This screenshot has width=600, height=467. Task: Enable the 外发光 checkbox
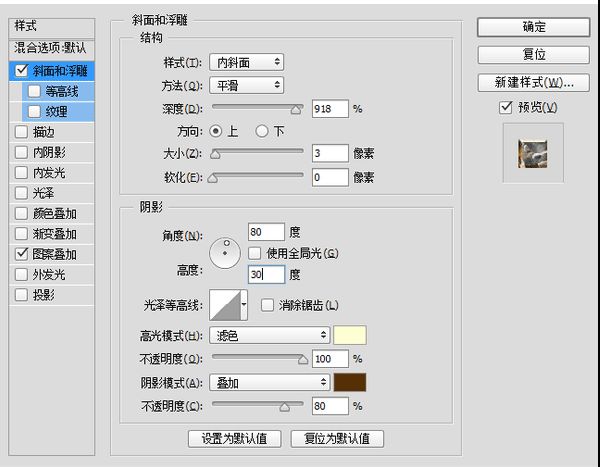[21, 274]
